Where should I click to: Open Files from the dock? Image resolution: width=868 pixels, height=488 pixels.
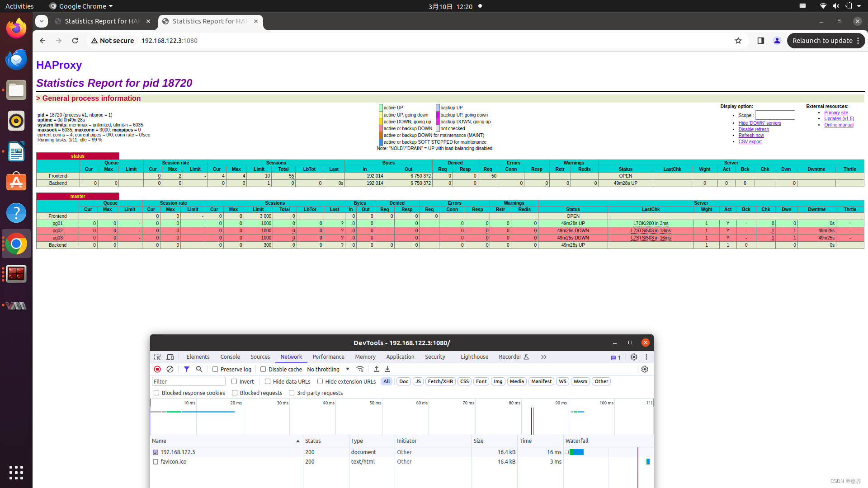16,90
